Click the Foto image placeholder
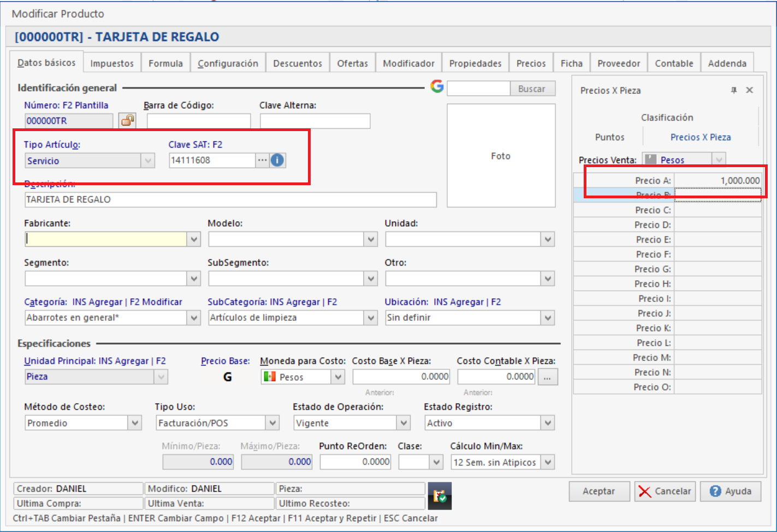The width and height of the screenshot is (777, 532). 501,156
